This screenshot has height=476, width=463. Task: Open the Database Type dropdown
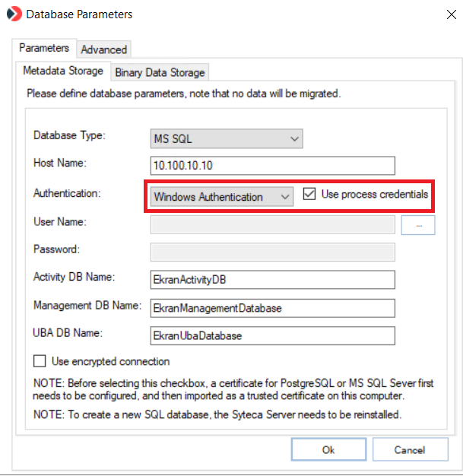point(227,138)
